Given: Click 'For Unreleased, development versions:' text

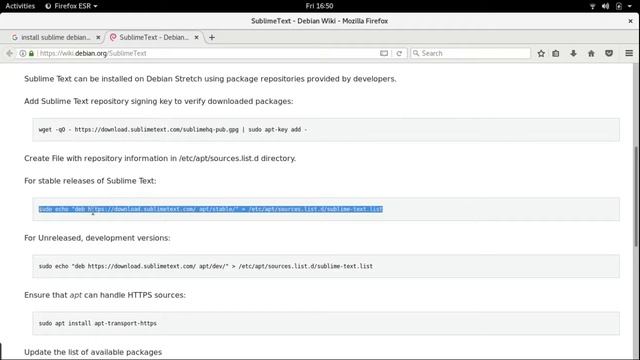Looking at the screenshot, I should (x=97, y=238).
